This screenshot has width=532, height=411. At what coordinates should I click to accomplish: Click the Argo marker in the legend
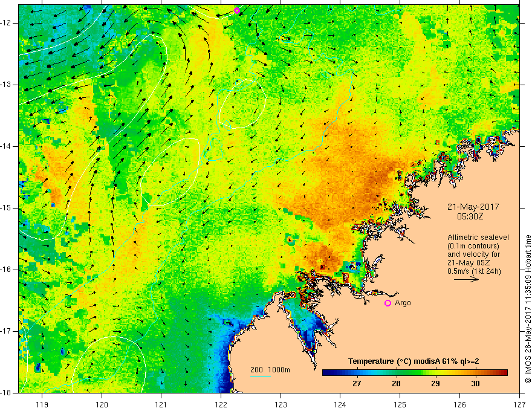(388, 303)
